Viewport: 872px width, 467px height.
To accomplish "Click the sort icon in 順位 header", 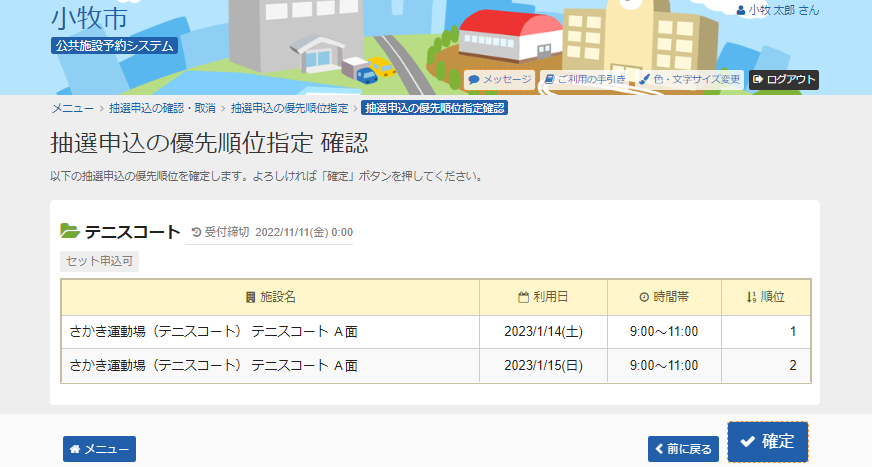I will (752, 297).
